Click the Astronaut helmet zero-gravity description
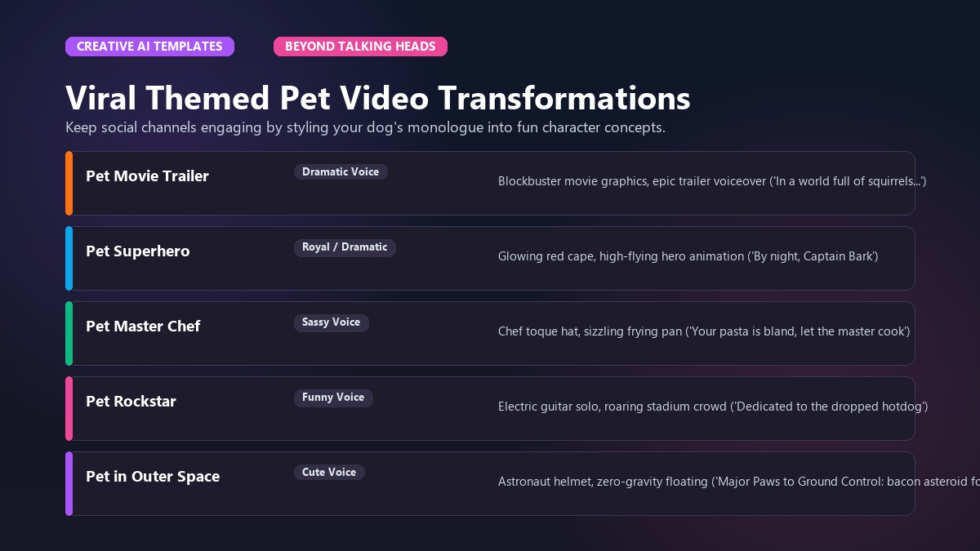 coord(738,482)
